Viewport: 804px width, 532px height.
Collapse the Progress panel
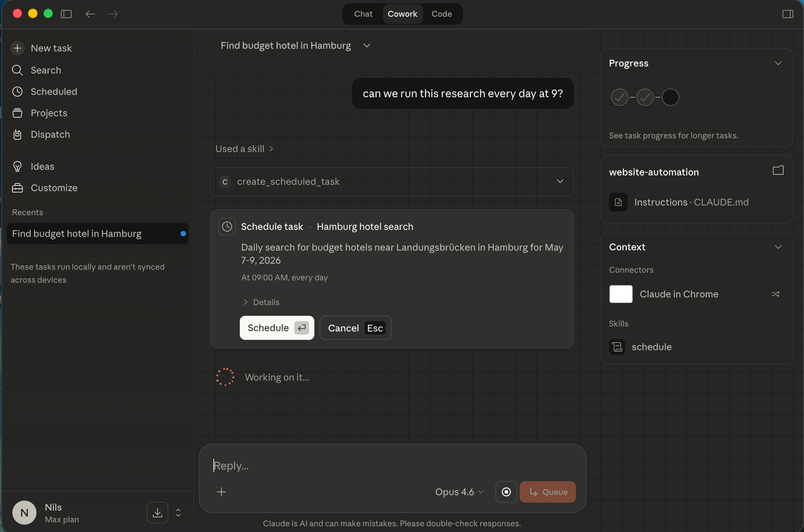(x=778, y=63)
